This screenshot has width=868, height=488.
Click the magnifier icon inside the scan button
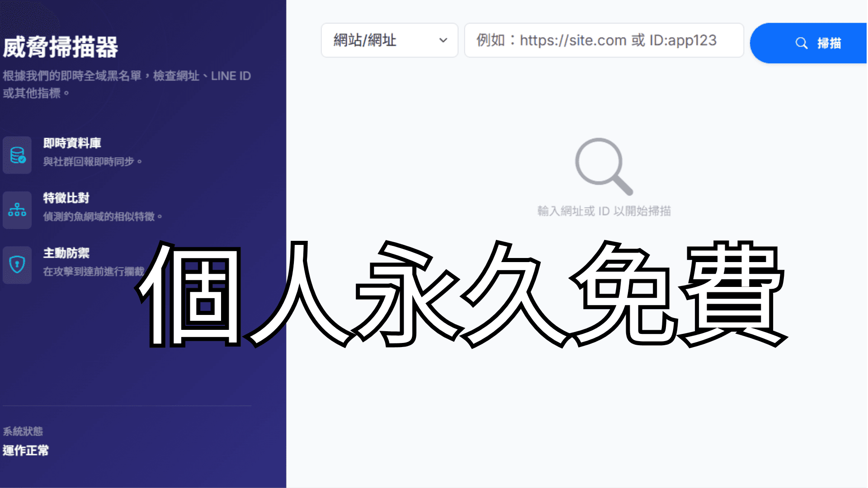click(801, 43)
